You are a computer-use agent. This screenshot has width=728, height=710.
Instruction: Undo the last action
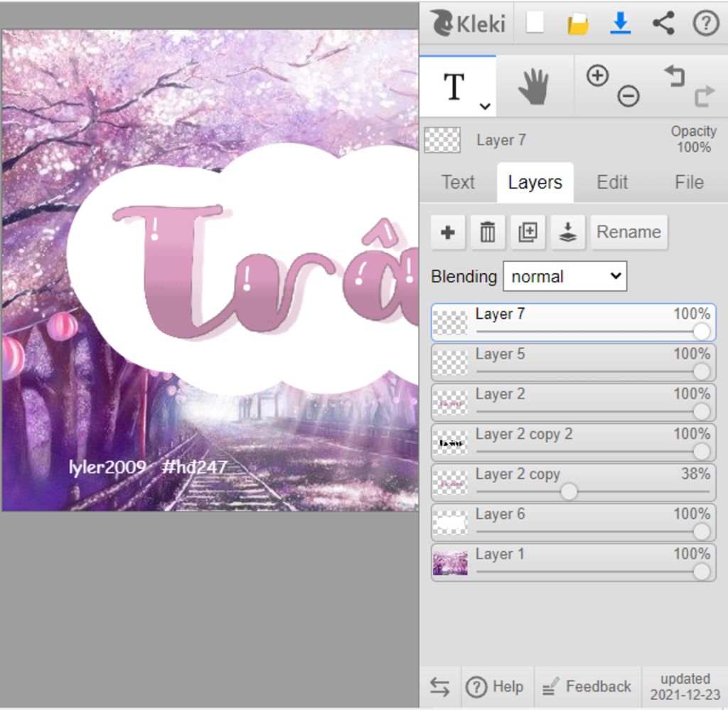(675, 76)
